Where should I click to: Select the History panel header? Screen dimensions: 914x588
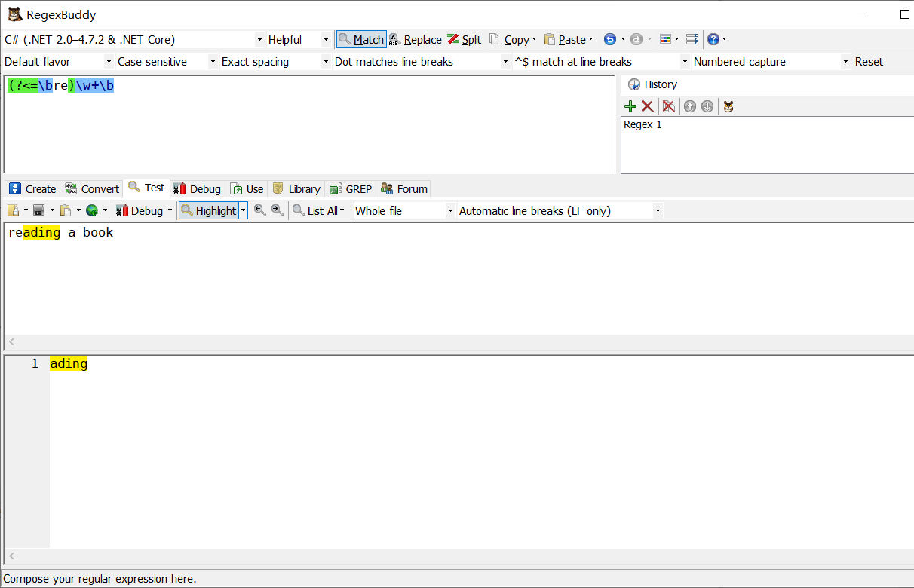[x=653, y=84]
